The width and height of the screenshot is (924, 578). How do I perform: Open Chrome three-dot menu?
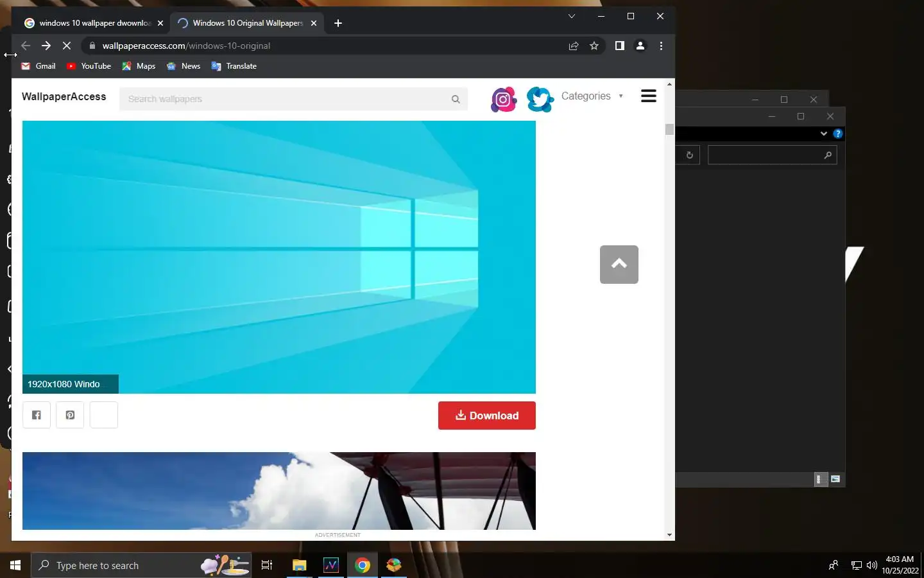pos(661,46)
